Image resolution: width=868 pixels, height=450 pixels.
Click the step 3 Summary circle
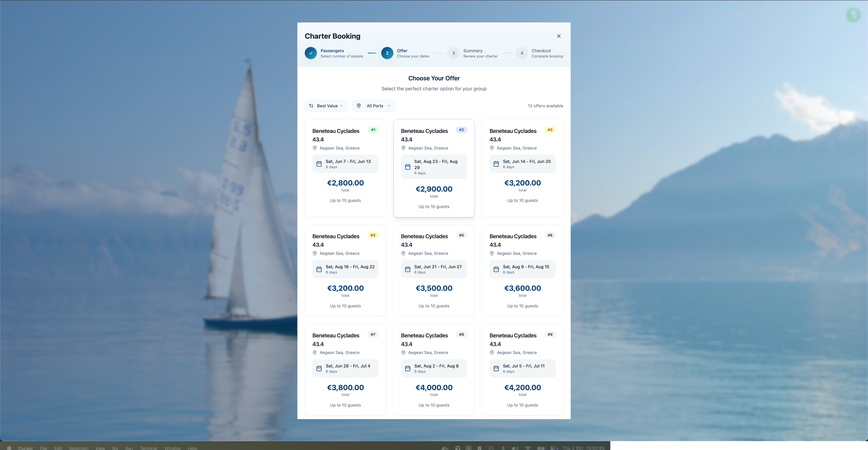tap(454, 53)
